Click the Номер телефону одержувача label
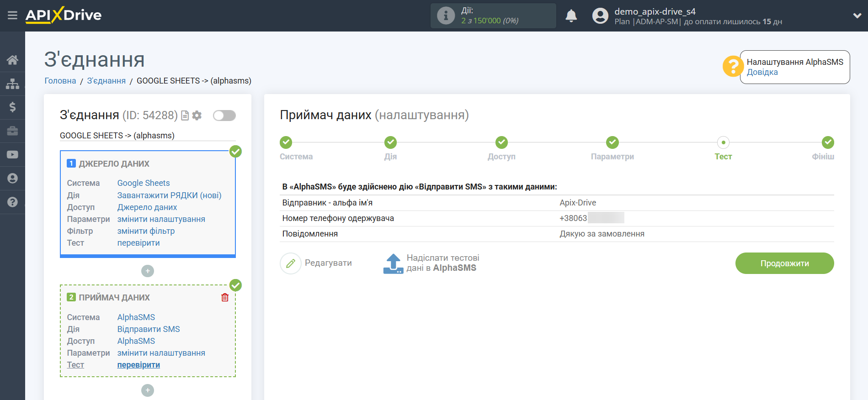 [x=338, y=218]
